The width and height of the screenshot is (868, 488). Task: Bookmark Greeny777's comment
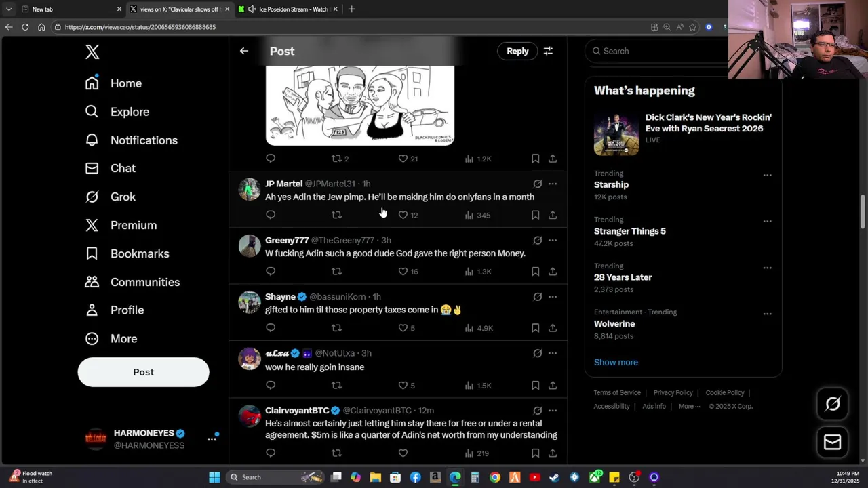point(535,271)
